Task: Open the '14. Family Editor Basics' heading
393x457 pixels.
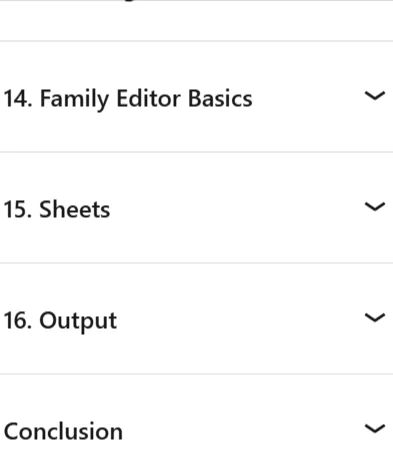Action: (128, 99)
